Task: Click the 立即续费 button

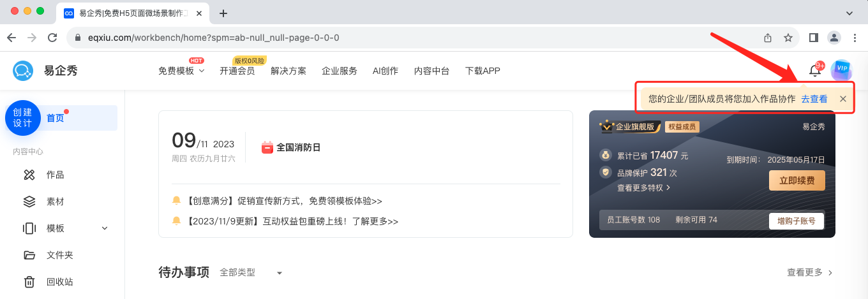Action: coord(797,180)
